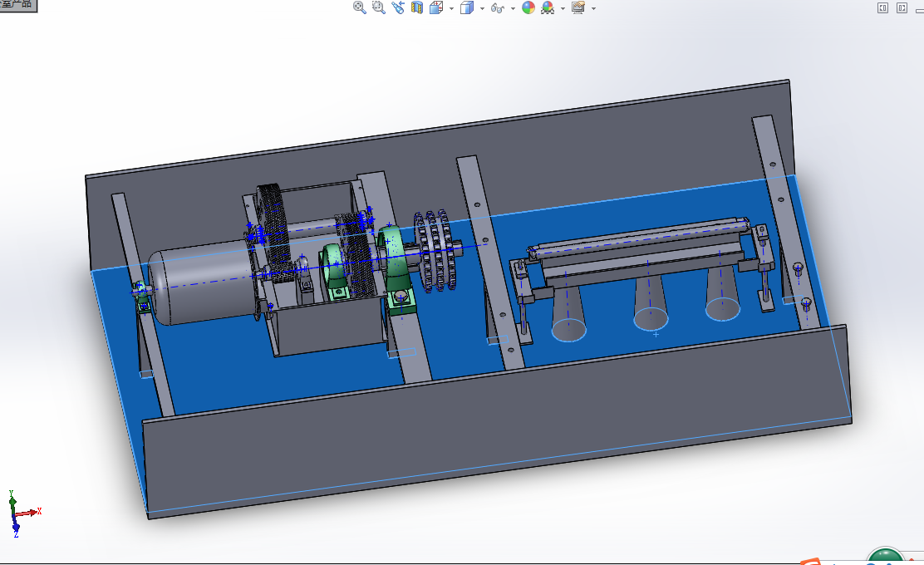This screenshot has width=924, height=565.
Task: Click the Zoom to Fit icon
Action: [360, 7]
